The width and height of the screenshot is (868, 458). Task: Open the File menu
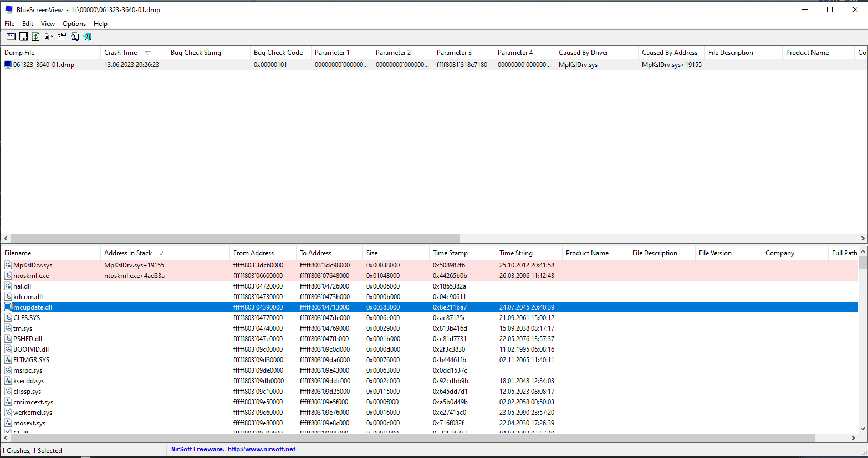click(9, 24)
